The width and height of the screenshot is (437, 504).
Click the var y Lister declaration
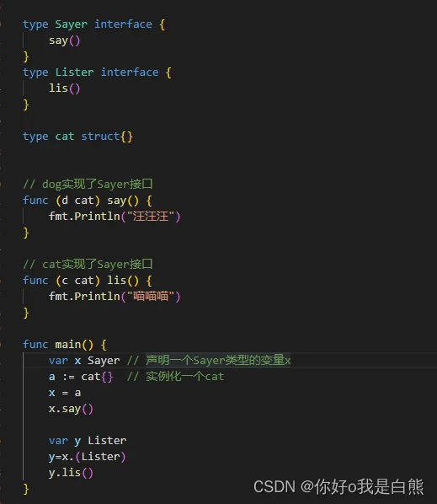pos(88,440)
